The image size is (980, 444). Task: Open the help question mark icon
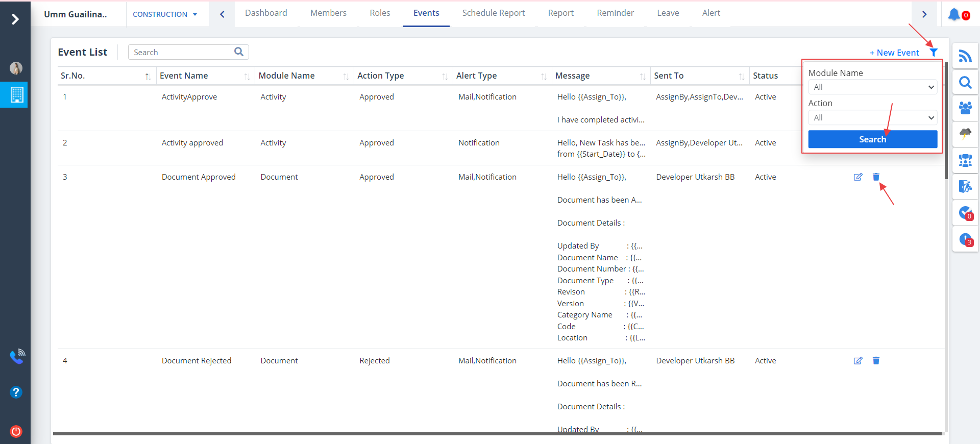pos(16,392)
